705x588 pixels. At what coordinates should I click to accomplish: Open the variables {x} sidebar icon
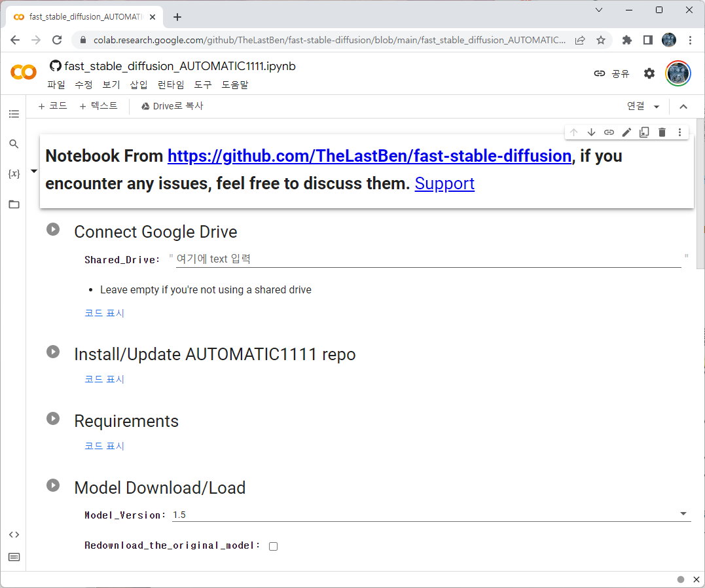14,174
